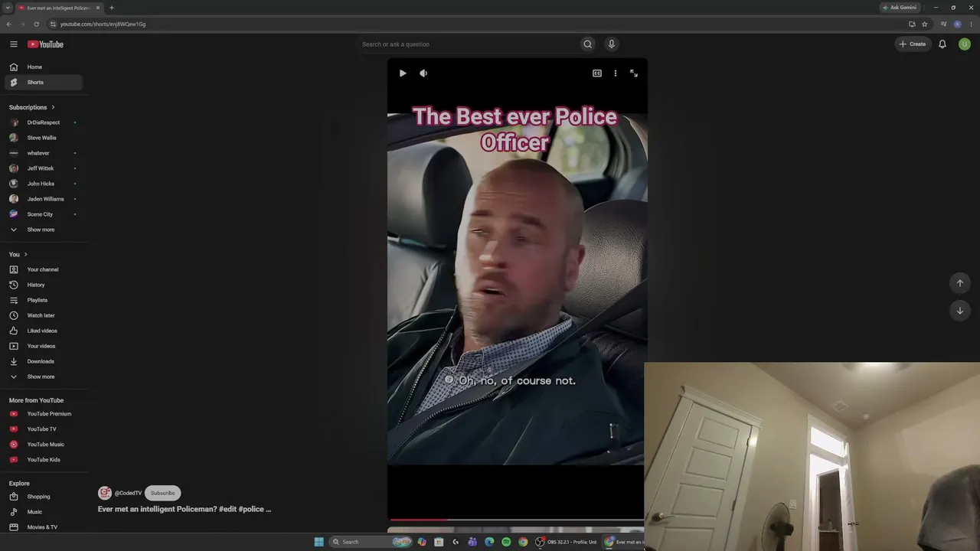Open the Short's three-dot more menu
This screenshot has height=551, width=980.
(x=616, y=73)
